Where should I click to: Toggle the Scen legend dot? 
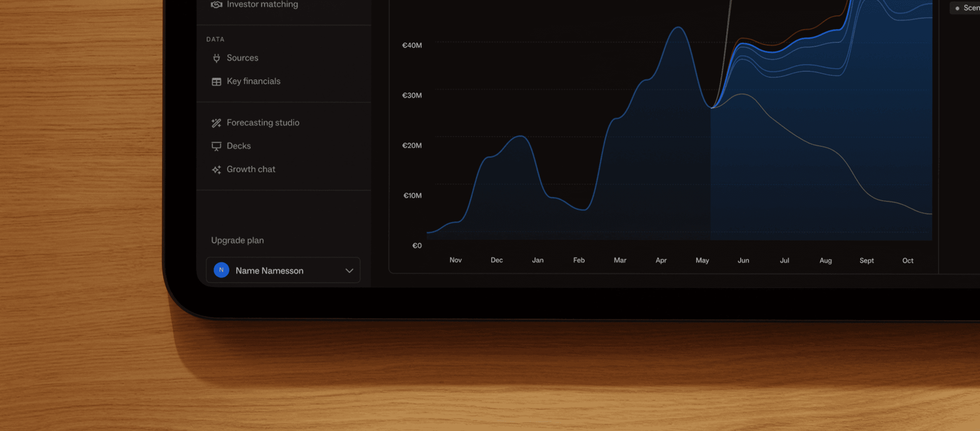pos(957,8)
